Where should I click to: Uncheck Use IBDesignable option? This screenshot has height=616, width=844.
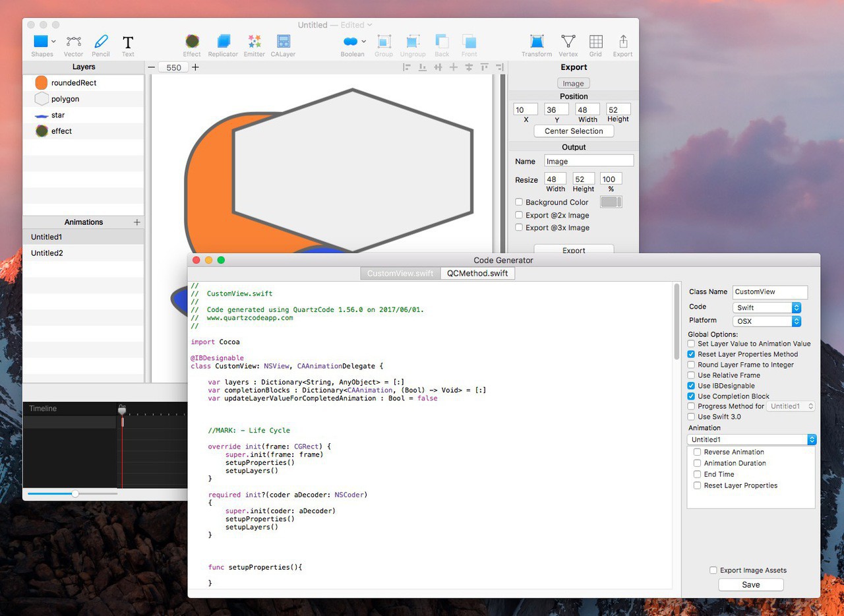pos(691,386)
